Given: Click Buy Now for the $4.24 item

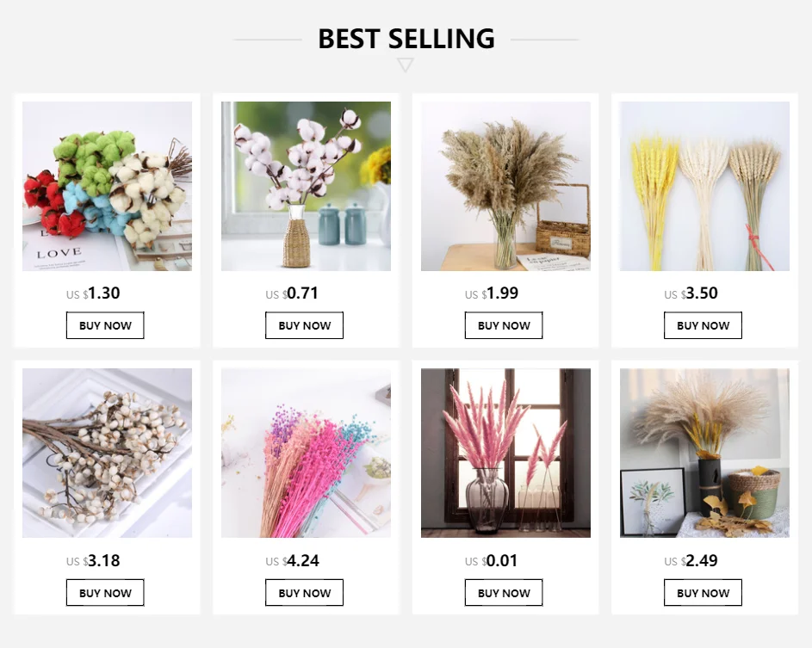Looking at the screenshot, I should [x=305, y=593].
